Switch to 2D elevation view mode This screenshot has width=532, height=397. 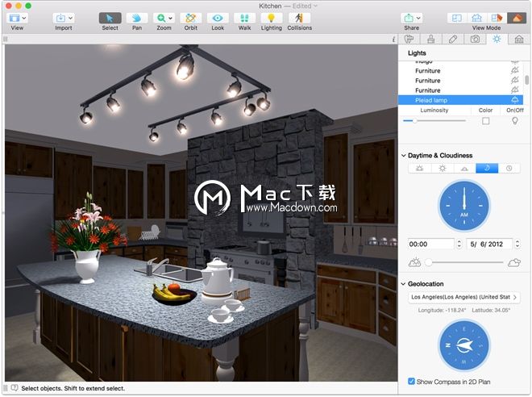[x=476, y=18]
